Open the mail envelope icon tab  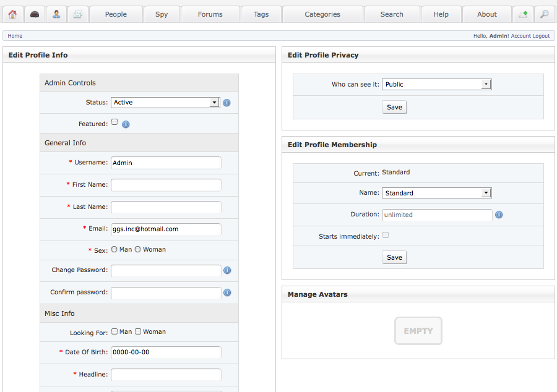click(78, 14)
